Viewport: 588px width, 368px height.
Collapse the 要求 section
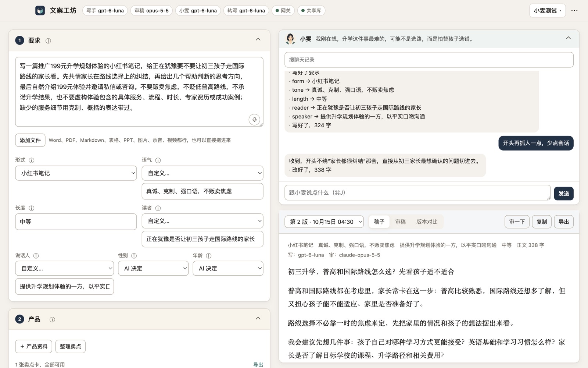pyautogui.click(x=258, y=39)
